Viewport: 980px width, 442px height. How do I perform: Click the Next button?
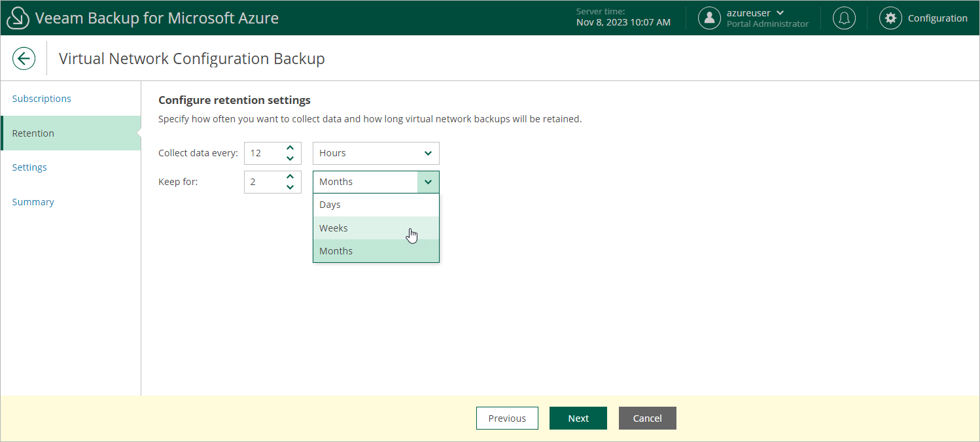point(578,418)
